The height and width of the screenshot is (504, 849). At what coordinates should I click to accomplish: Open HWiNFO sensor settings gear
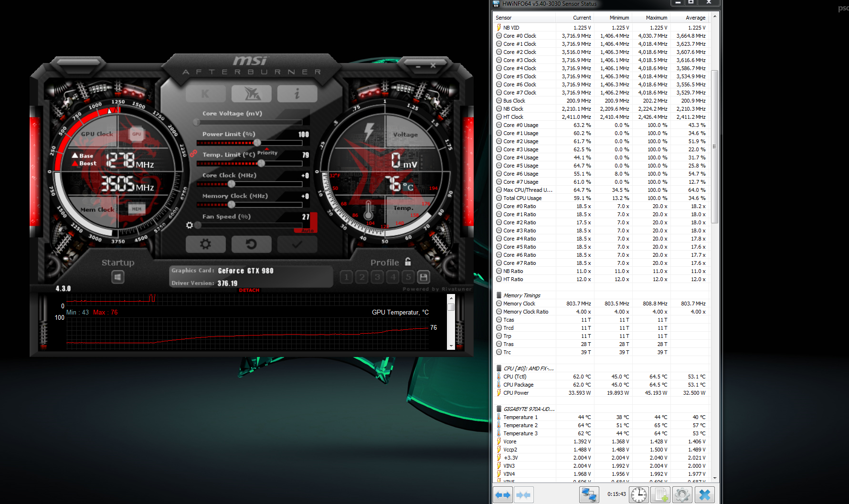(682, 494)
